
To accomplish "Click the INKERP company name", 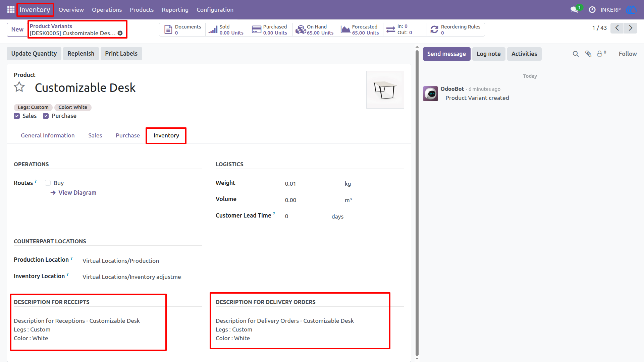I will point(610,10).
